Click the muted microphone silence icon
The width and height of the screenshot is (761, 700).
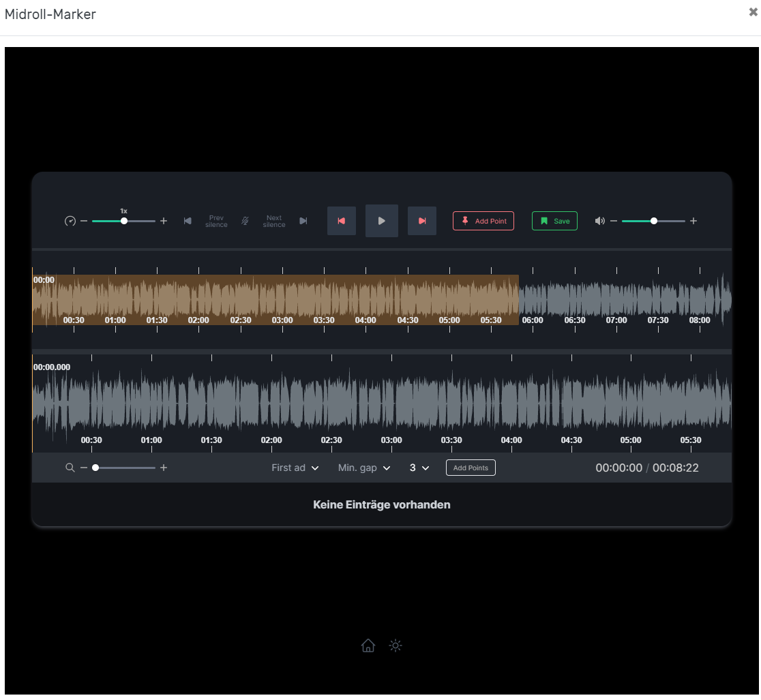tap(245, 221)
